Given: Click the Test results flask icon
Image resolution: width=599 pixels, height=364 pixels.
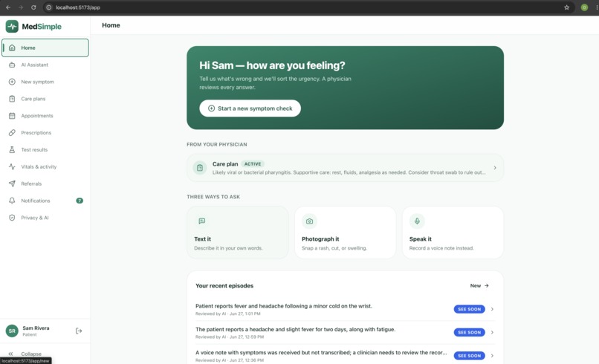Looking at the screenshot, I should [x=12, y=150].
